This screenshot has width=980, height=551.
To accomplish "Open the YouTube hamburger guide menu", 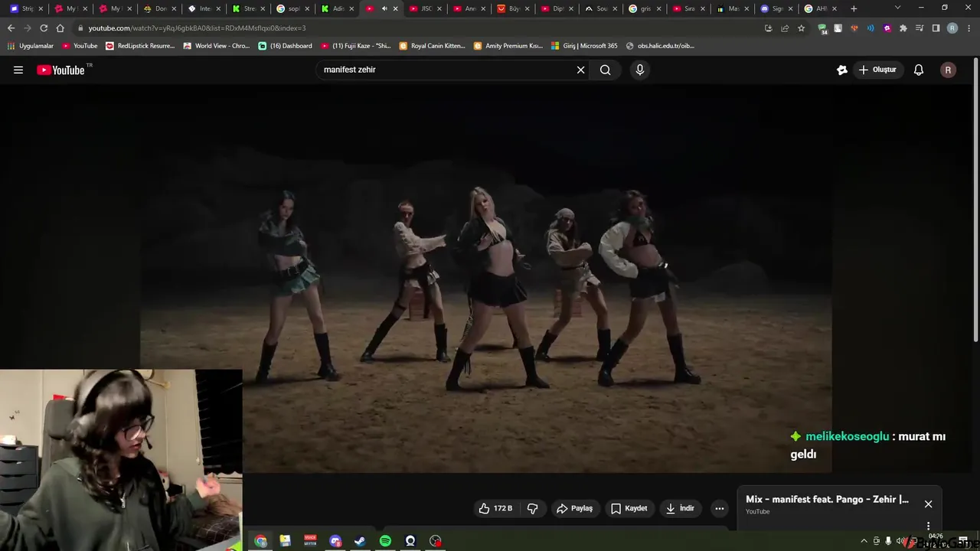I will click(18, 70).
